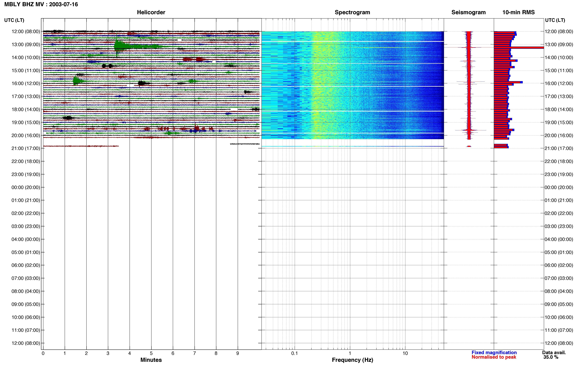This screenshot has width=588, height=368.
Task: Click the 0.1 frequency tick label
Action: click(x=295, y=353)
